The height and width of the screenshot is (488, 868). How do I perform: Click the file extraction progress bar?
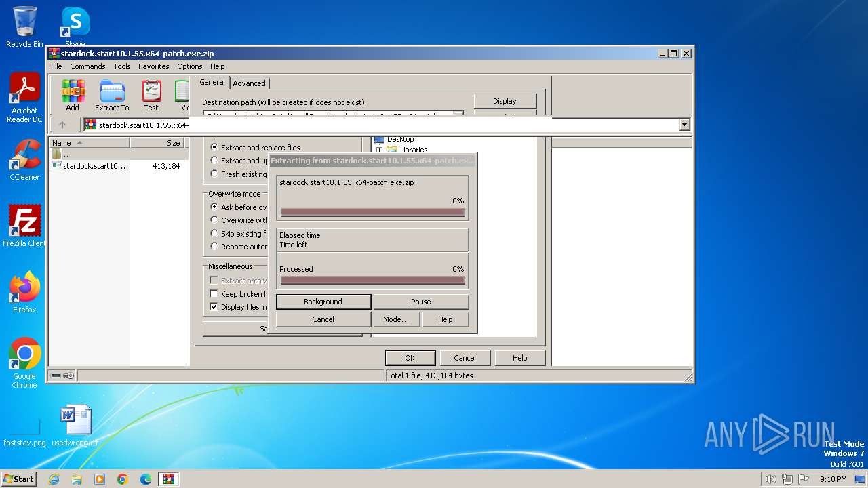tap(373, 212)
